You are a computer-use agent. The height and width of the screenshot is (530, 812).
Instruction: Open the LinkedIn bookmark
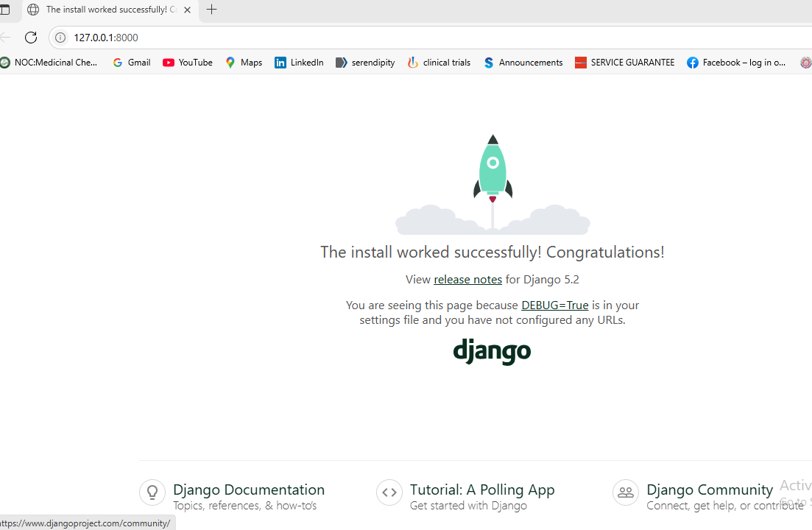pyautogui.click(x=299, y=63)
